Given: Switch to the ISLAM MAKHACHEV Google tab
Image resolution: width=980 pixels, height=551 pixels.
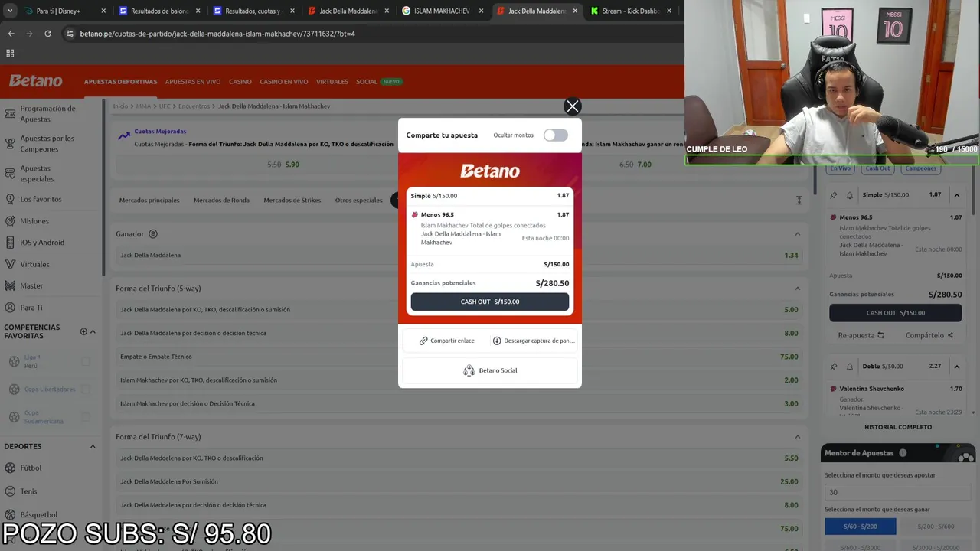Looking at the screenshot, I should click(442, 11).
